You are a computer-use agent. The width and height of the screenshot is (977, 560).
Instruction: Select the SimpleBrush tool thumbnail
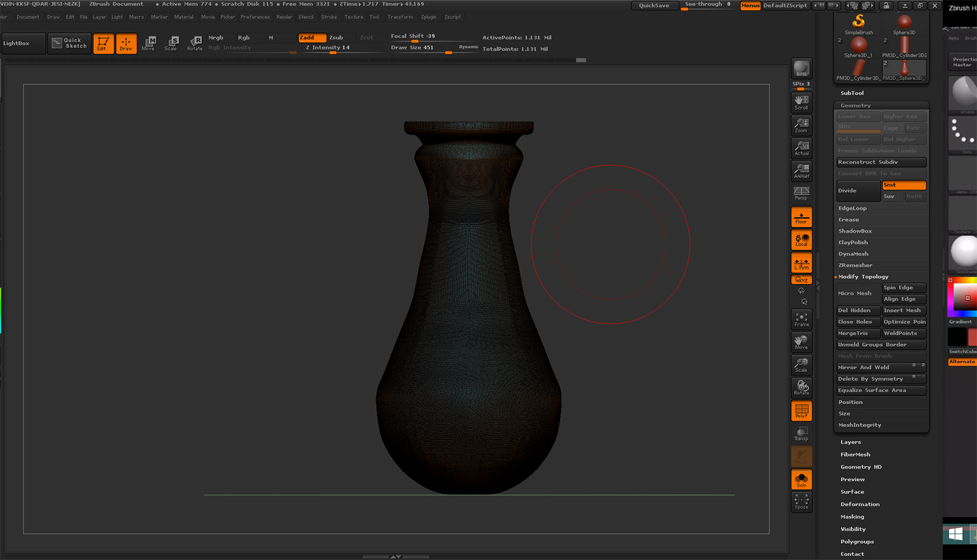858,24
